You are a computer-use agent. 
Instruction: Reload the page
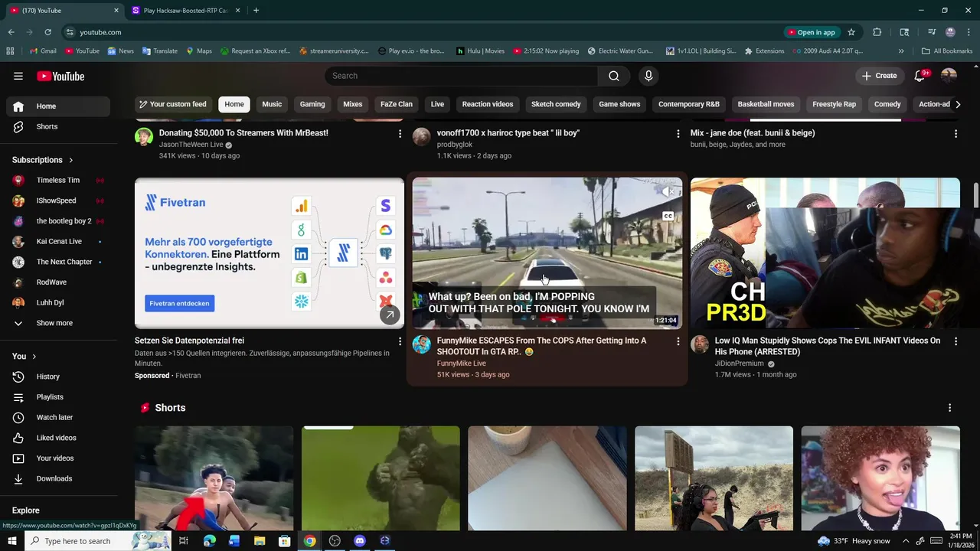47,32
